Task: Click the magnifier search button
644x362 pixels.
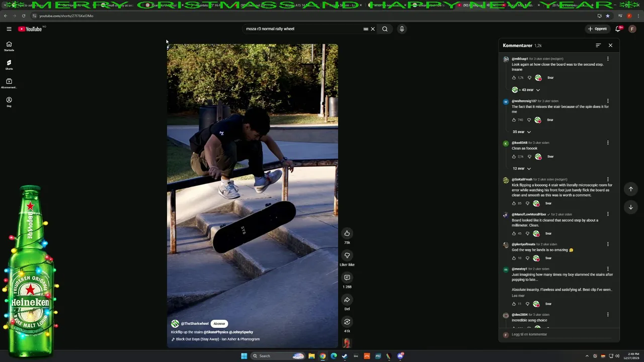Action: point(385,29)
